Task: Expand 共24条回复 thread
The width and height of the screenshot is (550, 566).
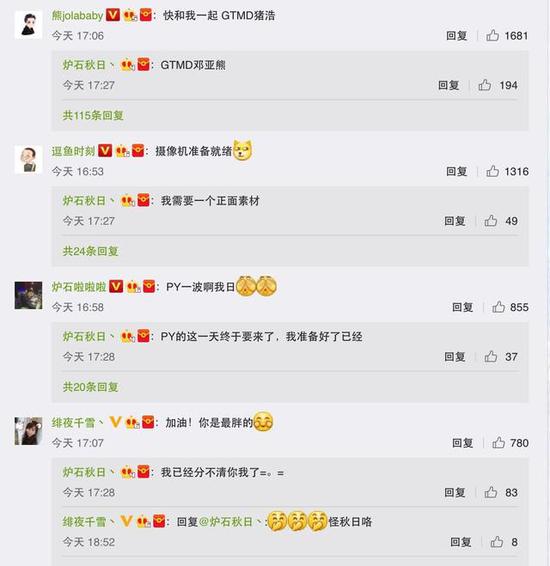Action: (91, 251)
